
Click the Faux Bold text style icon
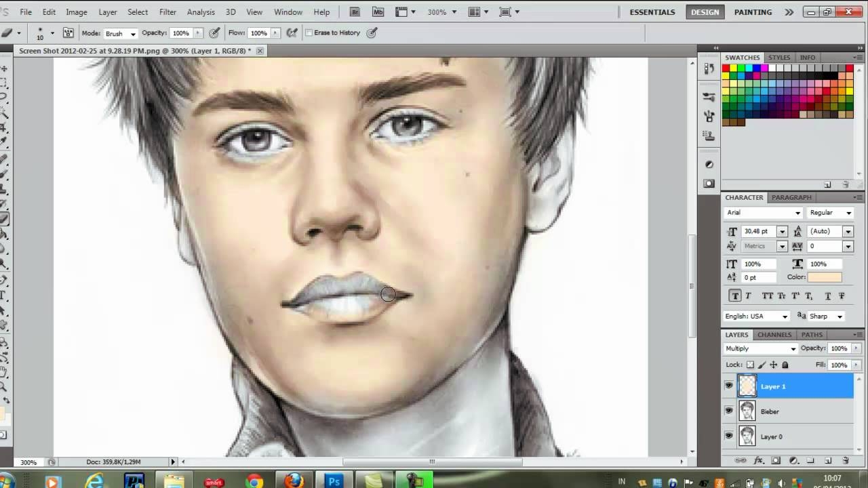pyautogui.click(x=734, y=296)
